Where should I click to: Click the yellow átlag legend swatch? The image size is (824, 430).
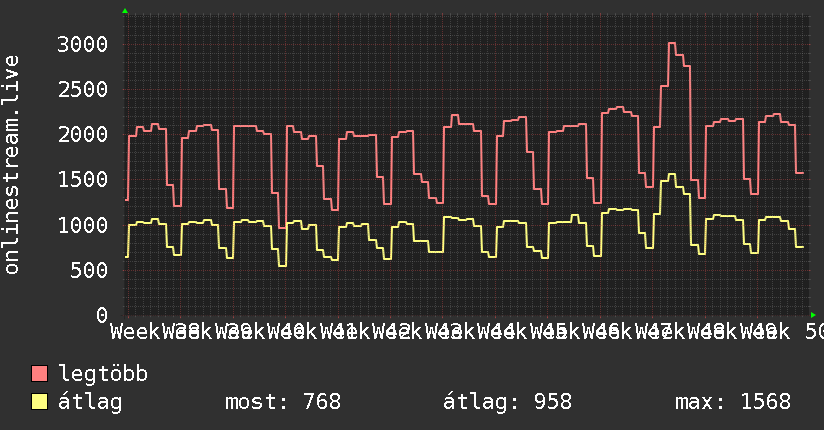coord(39,402)
